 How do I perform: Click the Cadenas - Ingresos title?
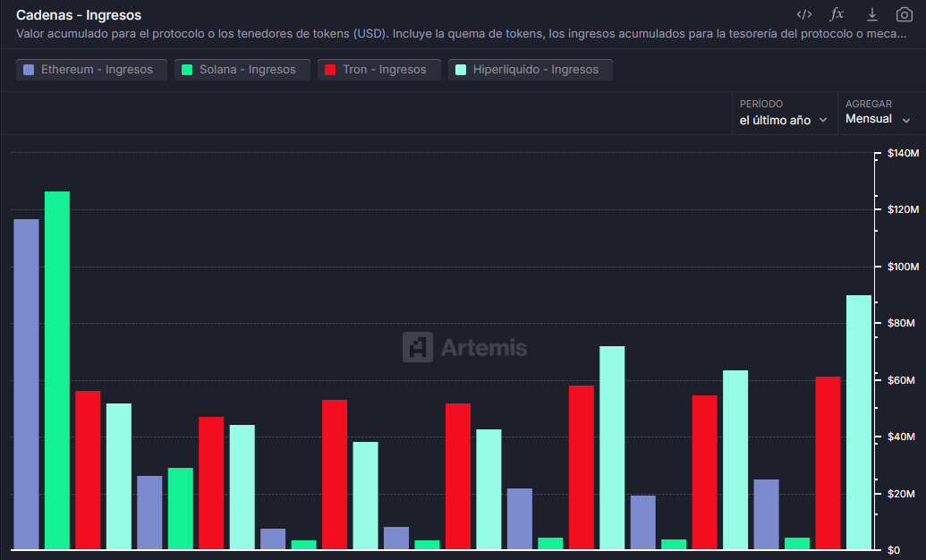tap(79, 15)
